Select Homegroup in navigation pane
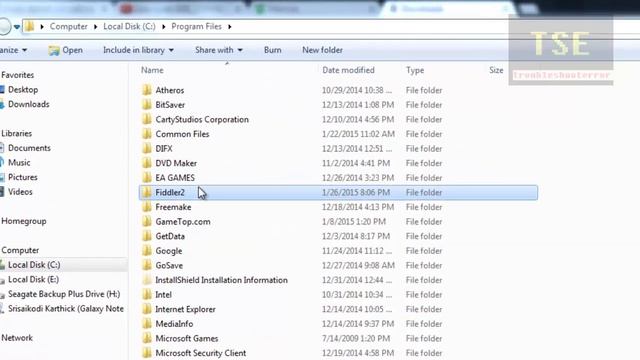 click(24, 221)
